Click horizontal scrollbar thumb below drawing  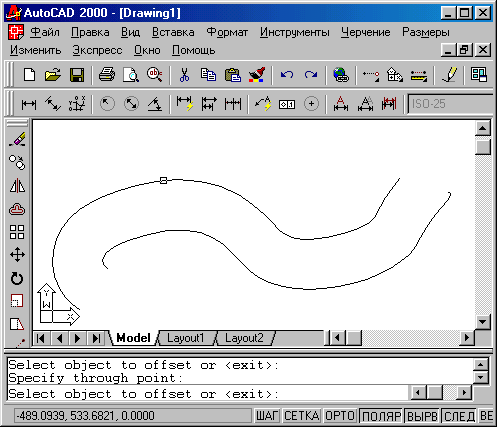tap(354, 338)
